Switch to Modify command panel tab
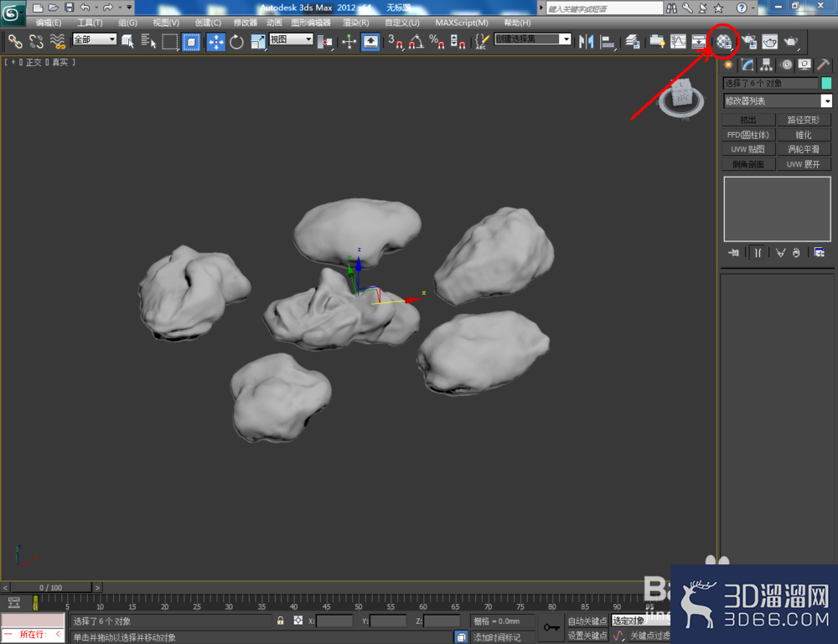The image size is (838, 644). [747, 65]
